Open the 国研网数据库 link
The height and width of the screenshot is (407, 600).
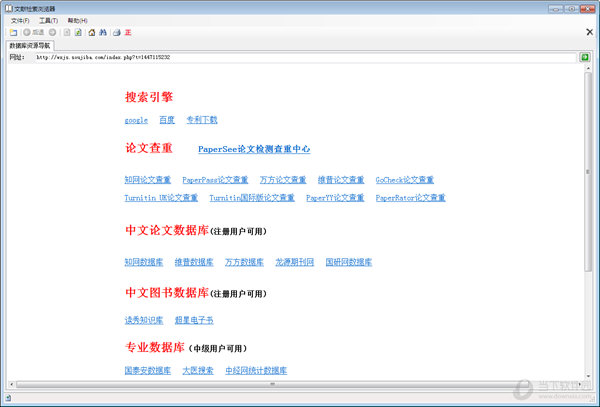coord(349,262)
